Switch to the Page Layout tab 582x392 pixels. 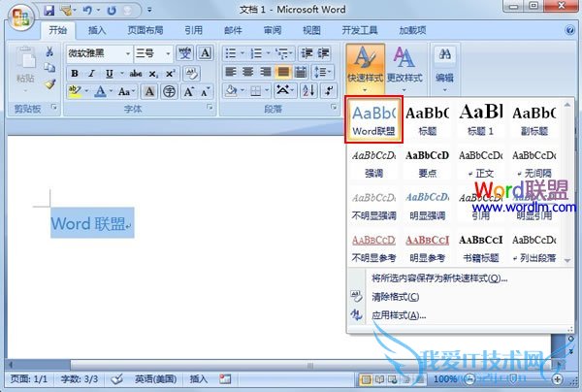click(x=145, y=30)
